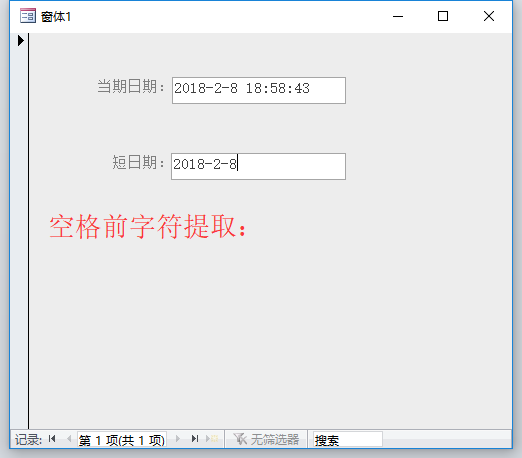522x458 pixels.
Task: Go to the next record
Action: [178, 439]
